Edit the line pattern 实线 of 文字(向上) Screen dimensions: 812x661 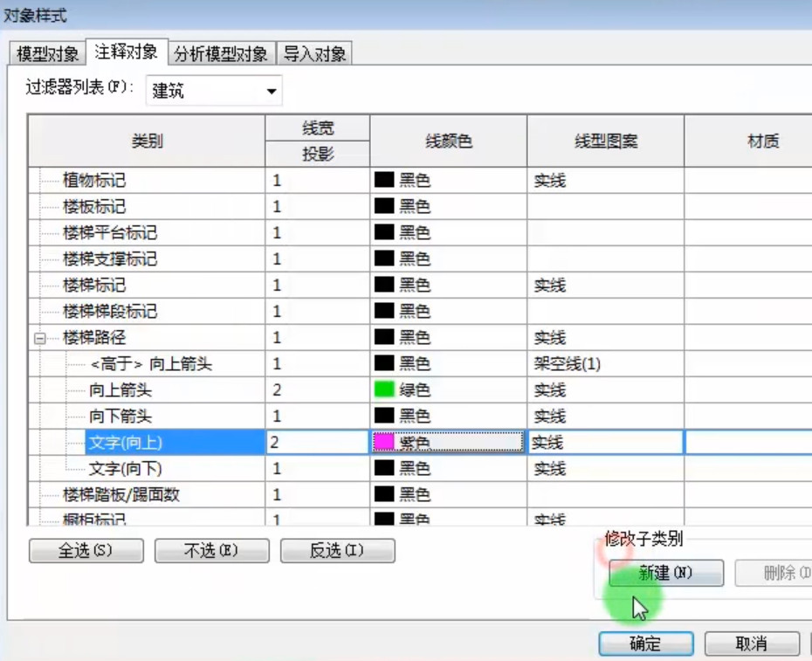[605, 443]
